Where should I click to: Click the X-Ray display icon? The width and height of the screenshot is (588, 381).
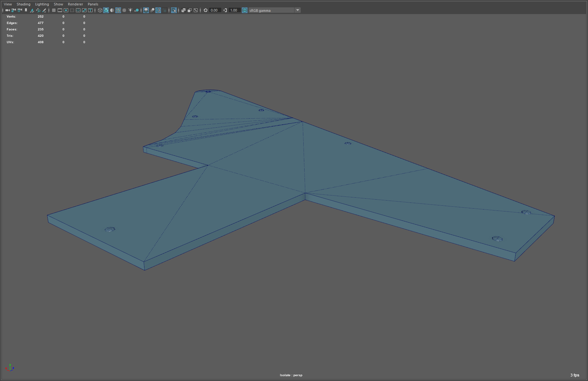click(x=184, y=10)
